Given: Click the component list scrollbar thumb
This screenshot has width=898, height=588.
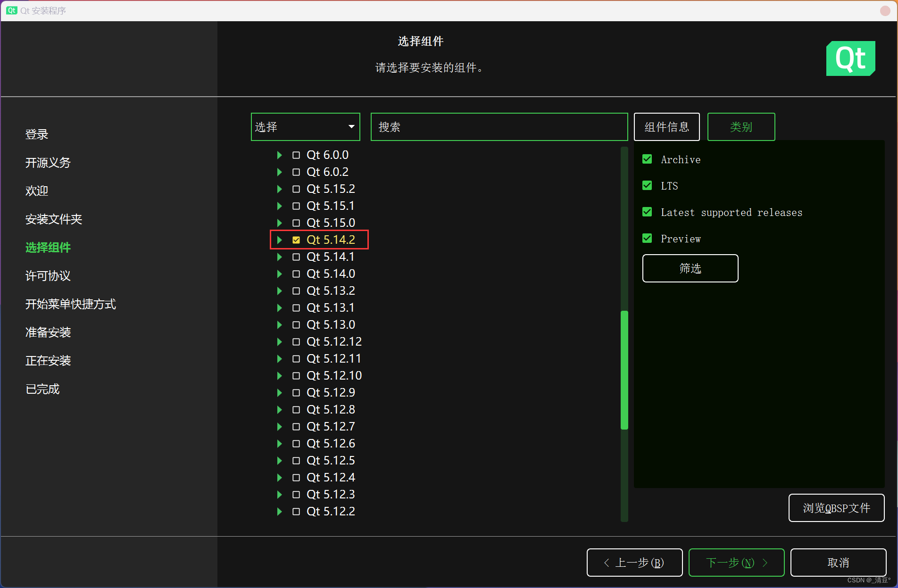Looking at the screenshot, I should 624,370.
